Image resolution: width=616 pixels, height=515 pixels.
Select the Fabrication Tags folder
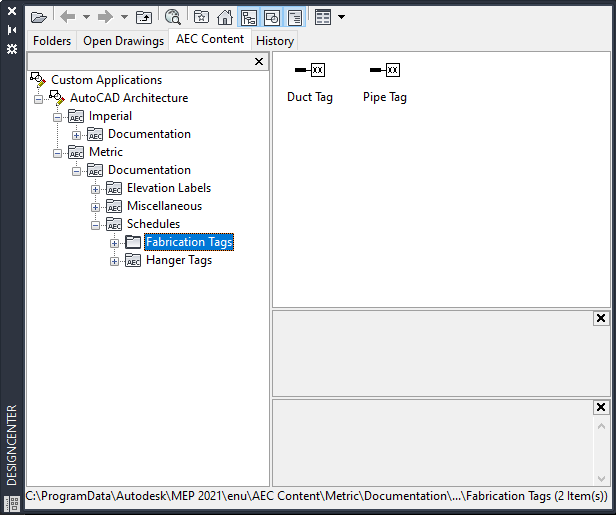[189, 242]
